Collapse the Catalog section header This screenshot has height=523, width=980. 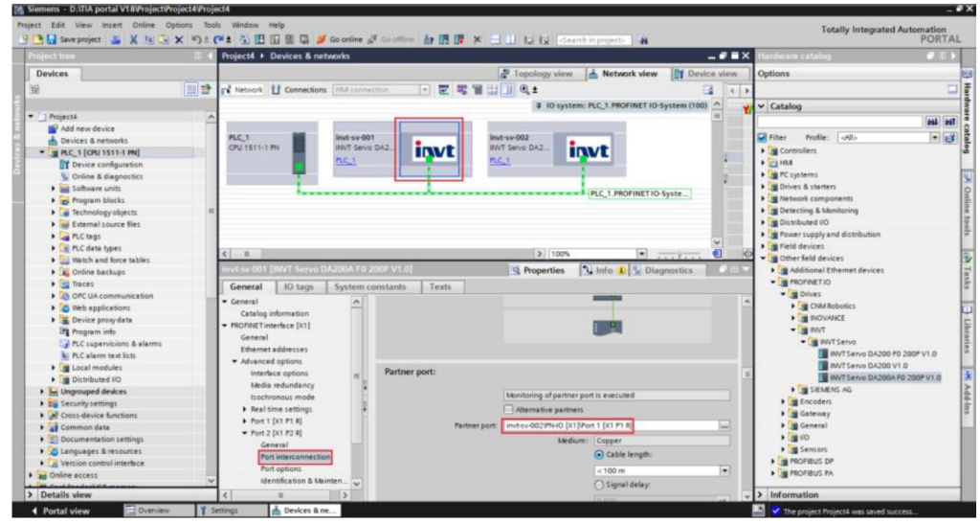click(x=762, y=106)
